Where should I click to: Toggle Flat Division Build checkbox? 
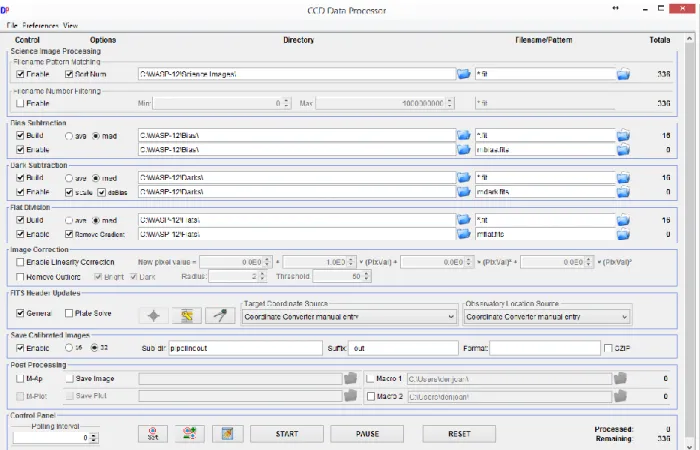coord(20,220)
